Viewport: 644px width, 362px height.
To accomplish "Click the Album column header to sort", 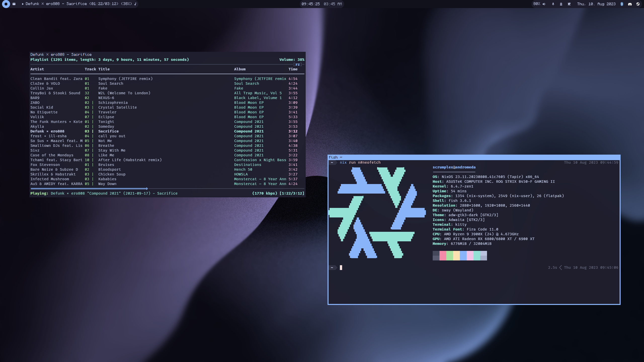I will point(240,69).
